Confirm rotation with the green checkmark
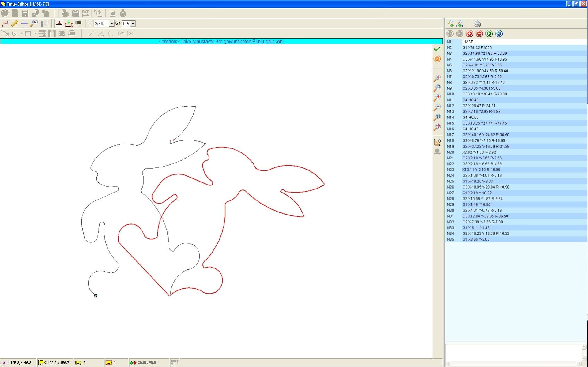Image resolution: width=588 pixels, height=367 pixels. point(437,49)
